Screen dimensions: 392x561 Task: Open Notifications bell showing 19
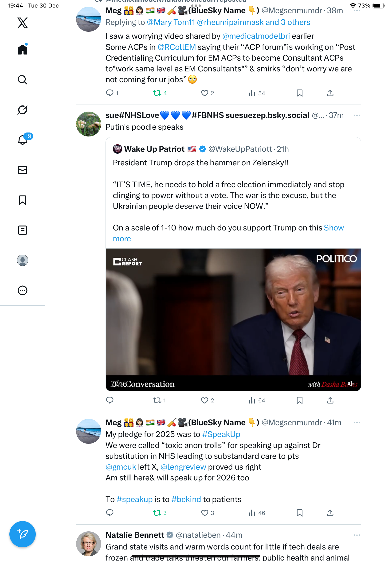[23, 140]
